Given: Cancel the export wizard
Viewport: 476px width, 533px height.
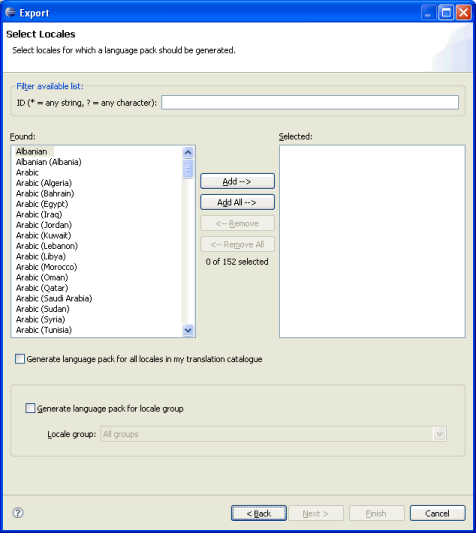Looking at the screenshot, I should tap(437, 513).
